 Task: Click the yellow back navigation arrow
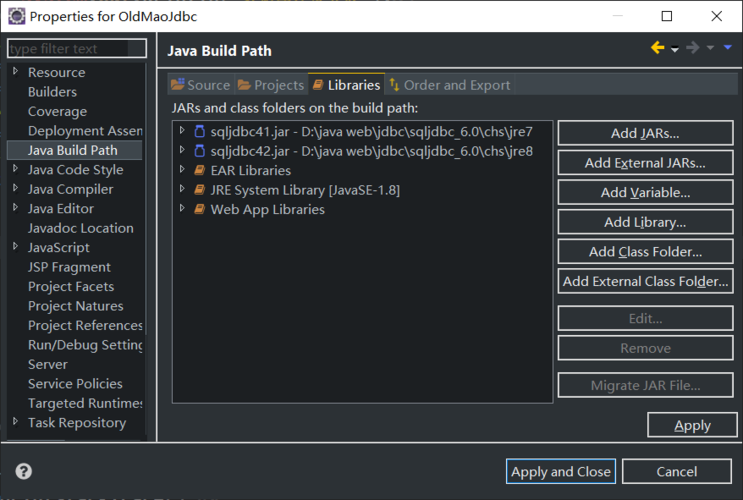657,48
